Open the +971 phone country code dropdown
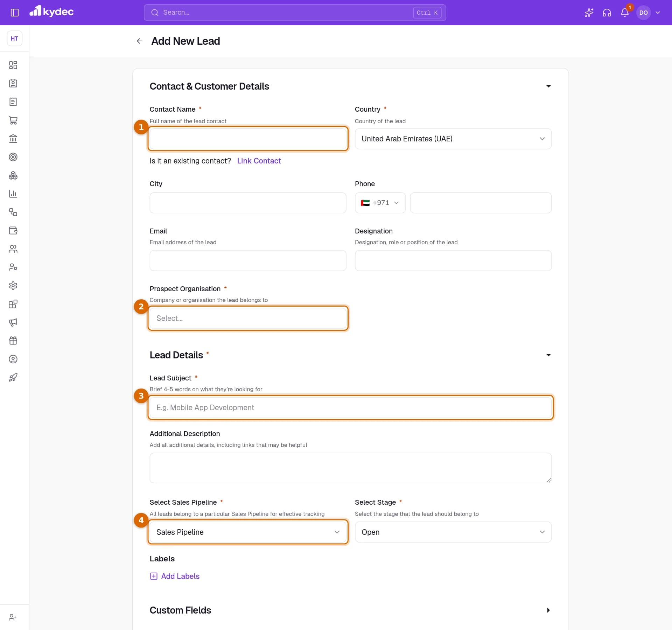 coord(380,203)
